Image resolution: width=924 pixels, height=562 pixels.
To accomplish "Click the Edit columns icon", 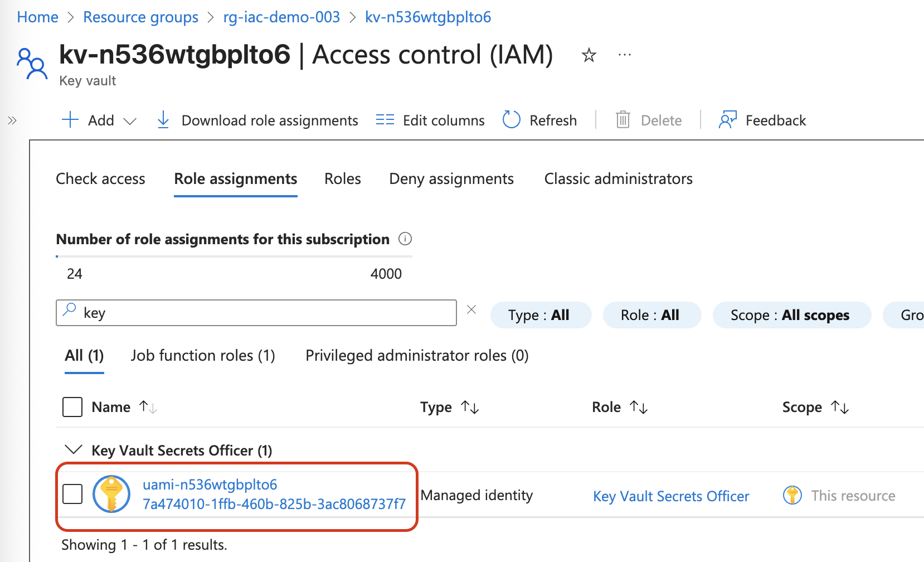I will pos(385,120).
